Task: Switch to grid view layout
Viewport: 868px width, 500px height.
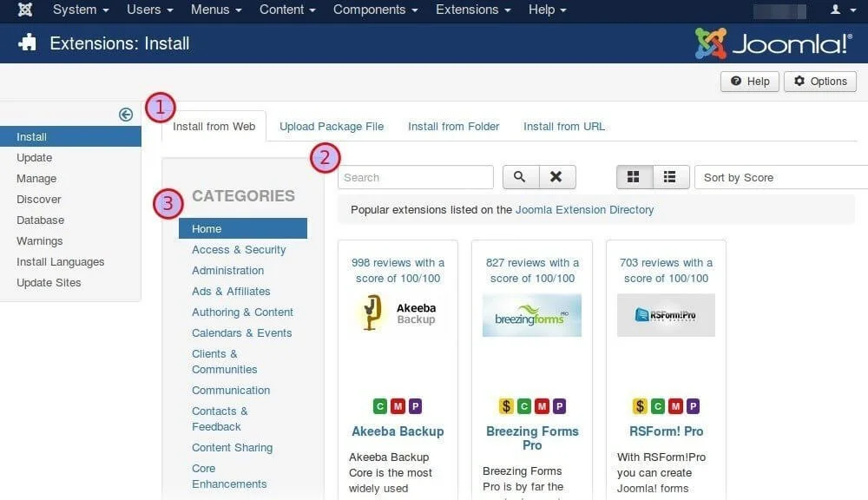Action: [x=634, y=177]
